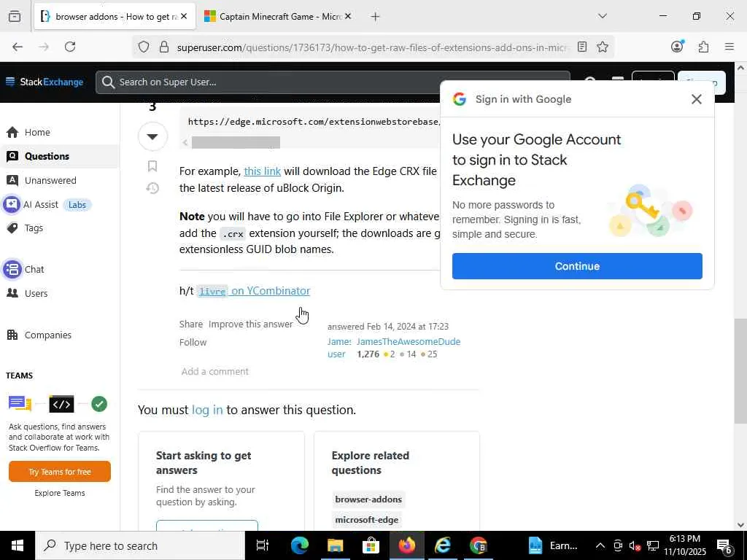Open Explore Teams link
The image size is (747, 560).
(x=60, y=494)
